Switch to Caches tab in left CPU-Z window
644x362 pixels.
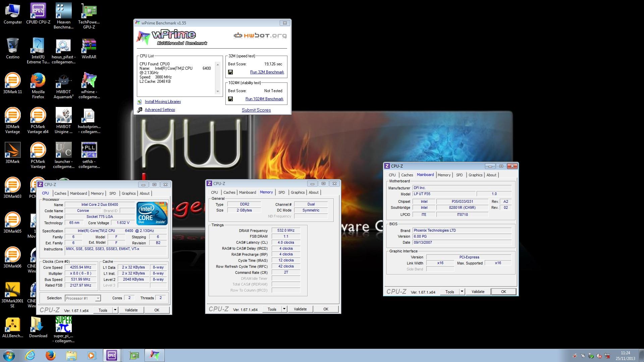[60, 193]
